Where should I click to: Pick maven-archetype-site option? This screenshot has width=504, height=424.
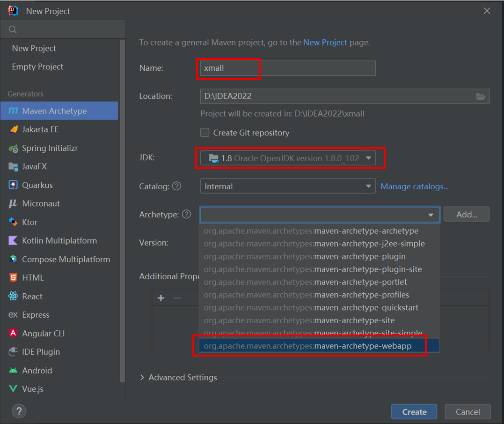[x=319, y=320]
